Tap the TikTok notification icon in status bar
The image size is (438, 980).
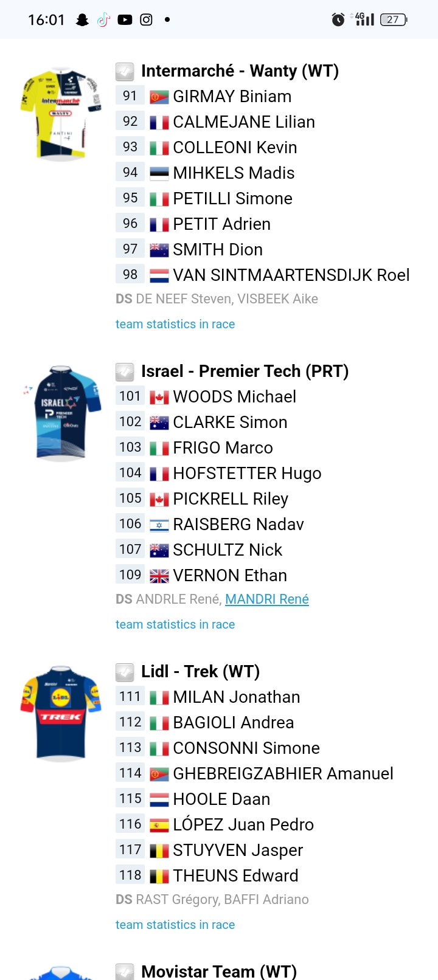click(x=103, y=19)
